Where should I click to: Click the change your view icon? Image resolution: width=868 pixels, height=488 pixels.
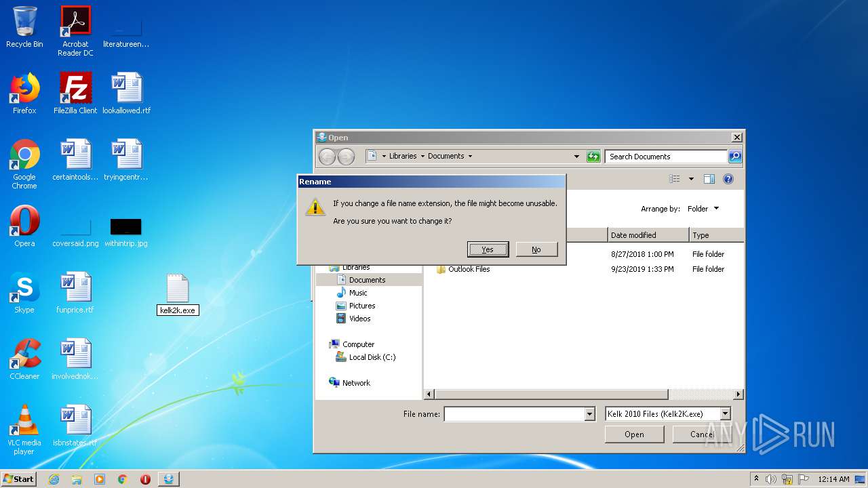(x=674, y=179)
